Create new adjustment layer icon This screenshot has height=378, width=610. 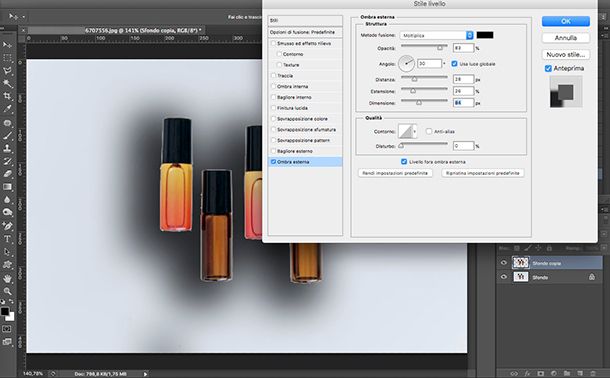pos(554,374)
